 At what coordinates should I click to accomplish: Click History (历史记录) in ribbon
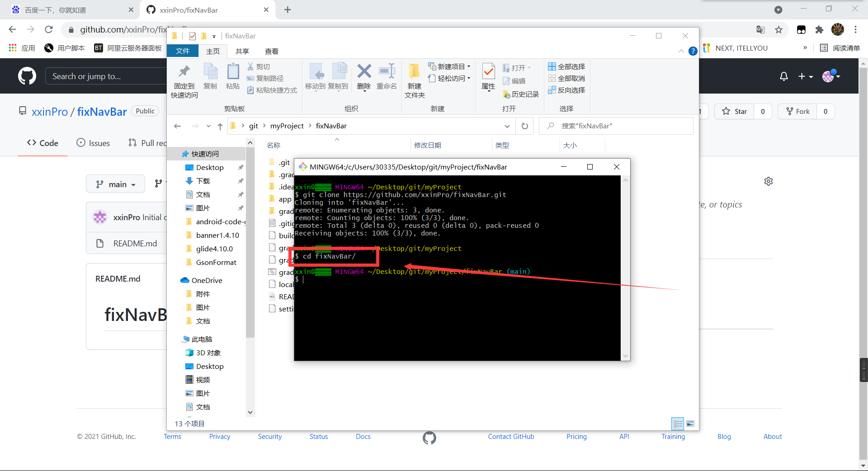(521, 94)
